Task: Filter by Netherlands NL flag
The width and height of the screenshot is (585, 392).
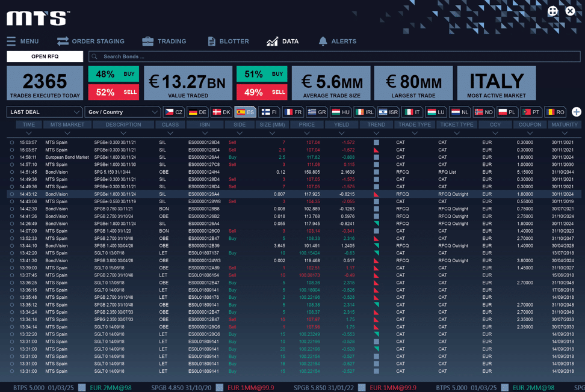Action: 459,112
